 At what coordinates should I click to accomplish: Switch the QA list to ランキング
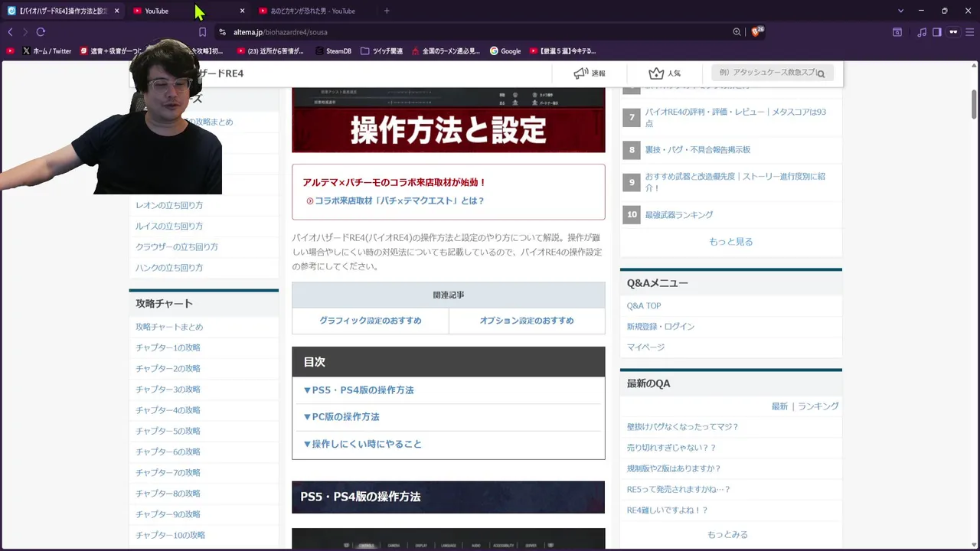(x=818, y=406)
